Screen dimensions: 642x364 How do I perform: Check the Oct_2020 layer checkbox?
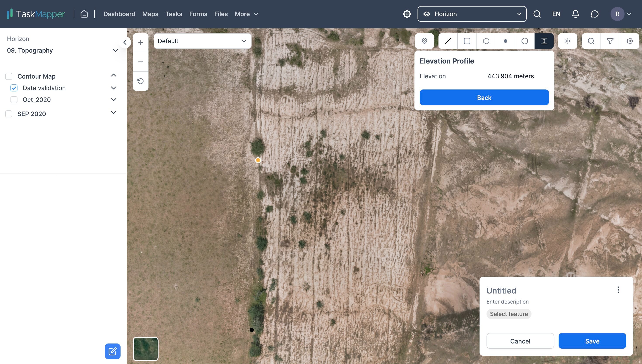pyautogui.click(x=14, y=100)
